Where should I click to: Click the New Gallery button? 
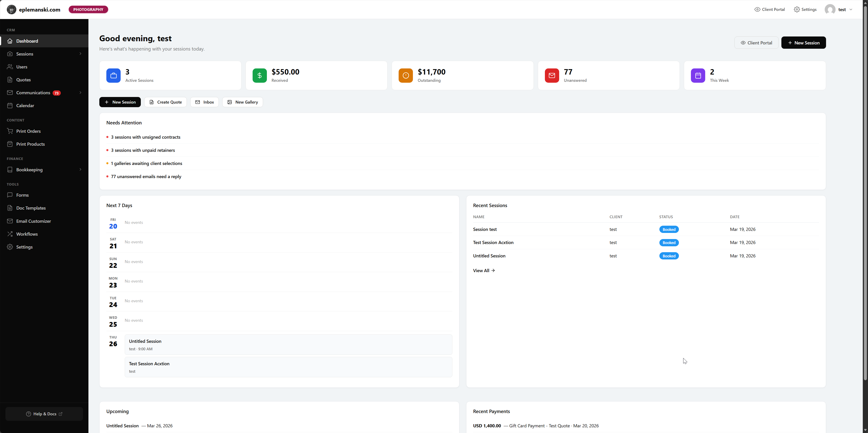242,102
